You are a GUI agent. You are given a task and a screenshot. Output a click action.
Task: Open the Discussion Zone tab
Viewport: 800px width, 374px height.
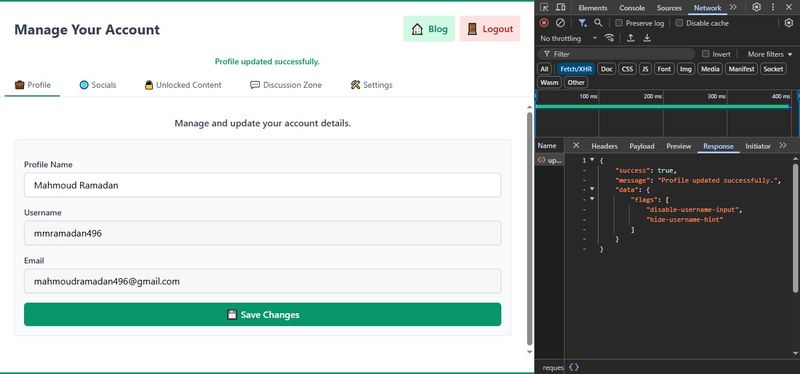coord(286,85)
